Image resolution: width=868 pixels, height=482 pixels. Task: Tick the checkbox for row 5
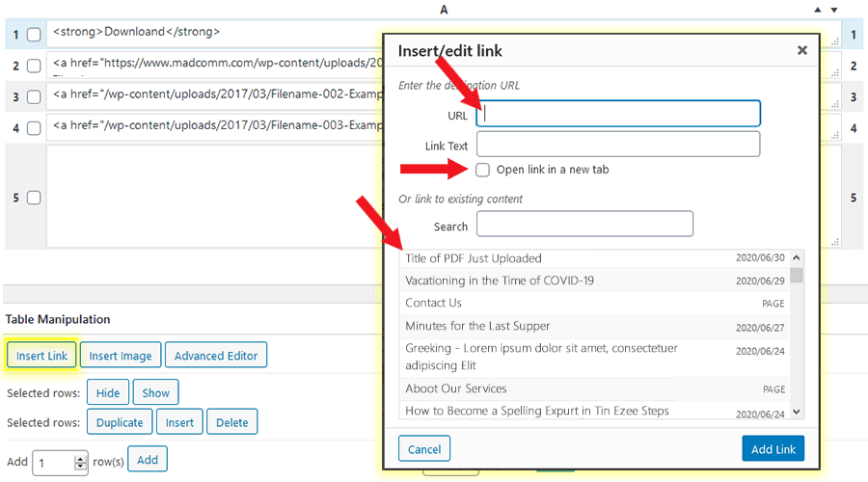pyautogui.click(x=34, y=198)
